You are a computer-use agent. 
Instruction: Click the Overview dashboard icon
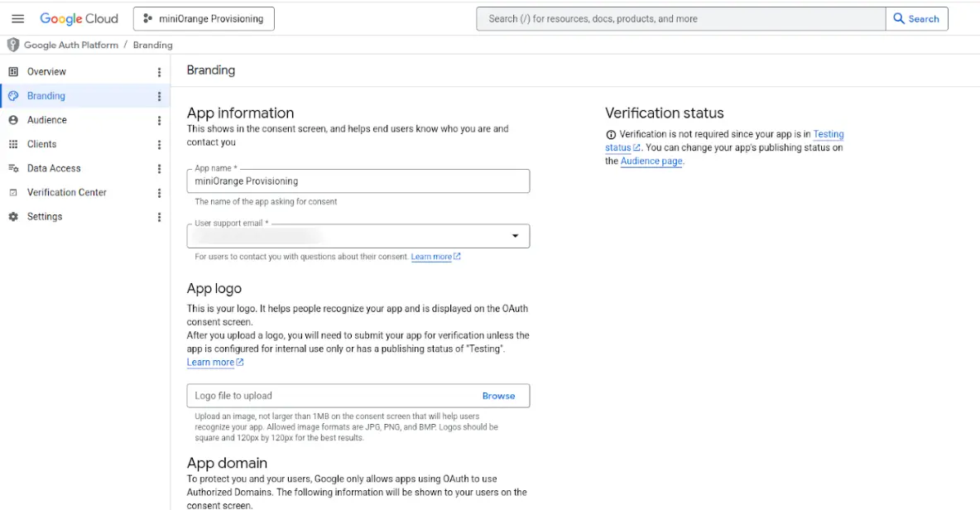13,72
